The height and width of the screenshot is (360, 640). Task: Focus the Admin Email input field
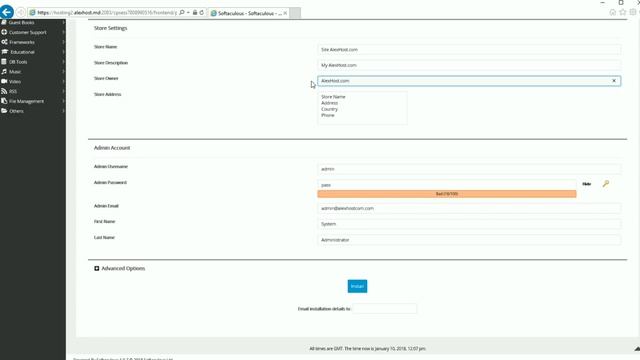(469, 208)
